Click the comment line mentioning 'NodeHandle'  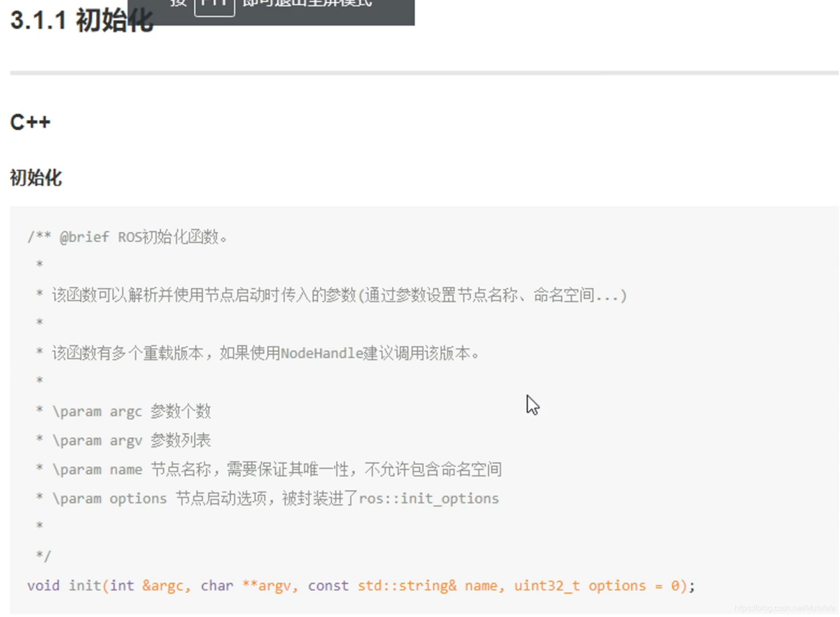257,353
